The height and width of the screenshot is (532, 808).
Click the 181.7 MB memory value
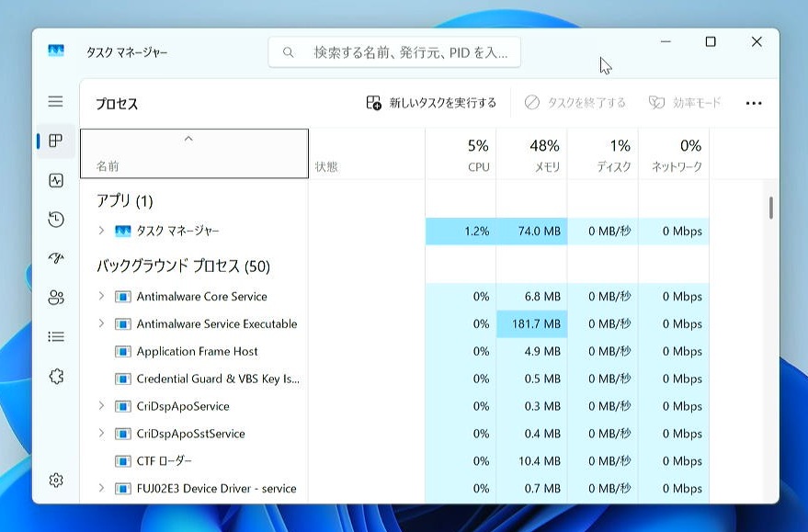[x=536, y=324]
